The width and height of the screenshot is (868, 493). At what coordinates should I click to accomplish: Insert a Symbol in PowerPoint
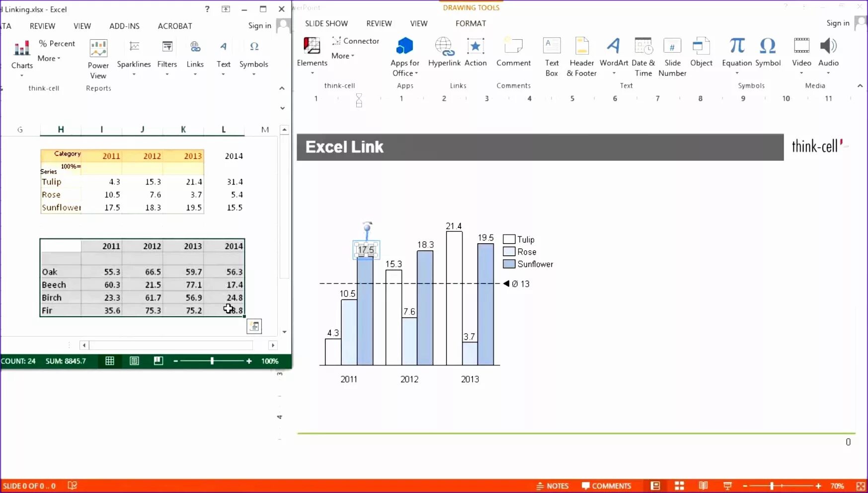click(768, 52)
